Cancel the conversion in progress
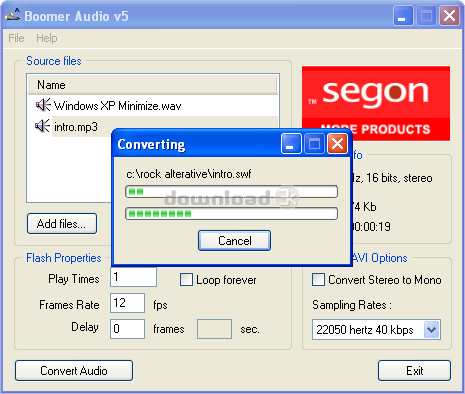Screen dimensions: 465x394 (234, 240)
